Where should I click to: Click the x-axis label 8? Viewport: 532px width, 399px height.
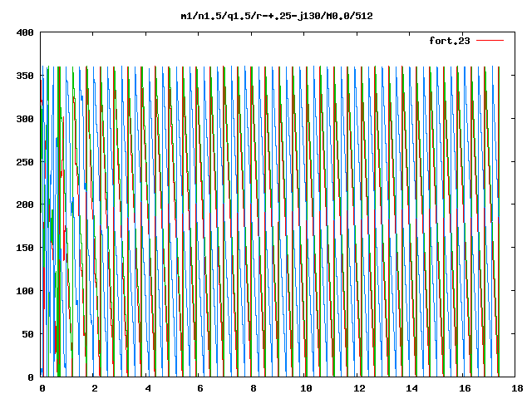(254, 388)
